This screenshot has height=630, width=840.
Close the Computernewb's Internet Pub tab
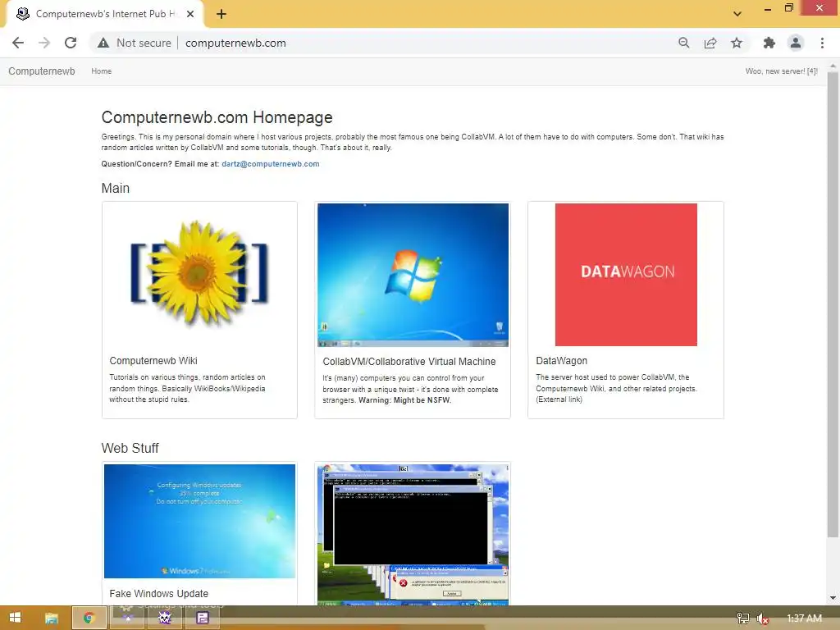(190, 14)
